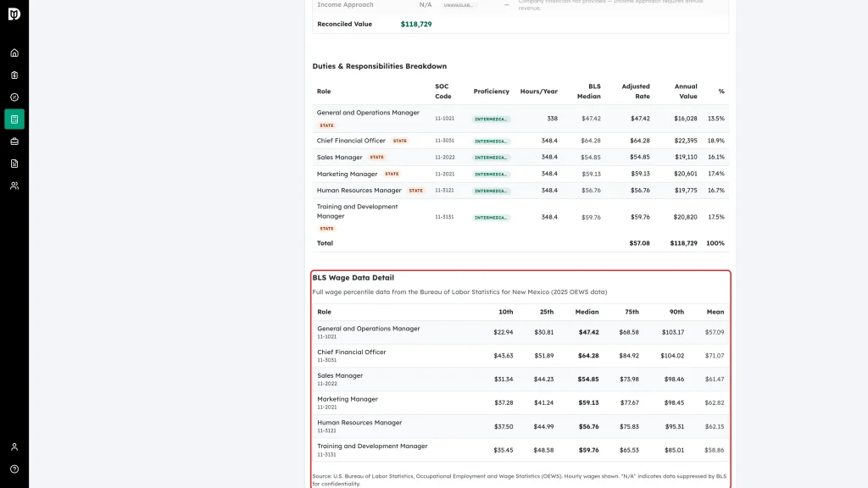Viewport: 868px width, 488px height.
Task: Click the 75th percentile column header
Action: [632, 312]
